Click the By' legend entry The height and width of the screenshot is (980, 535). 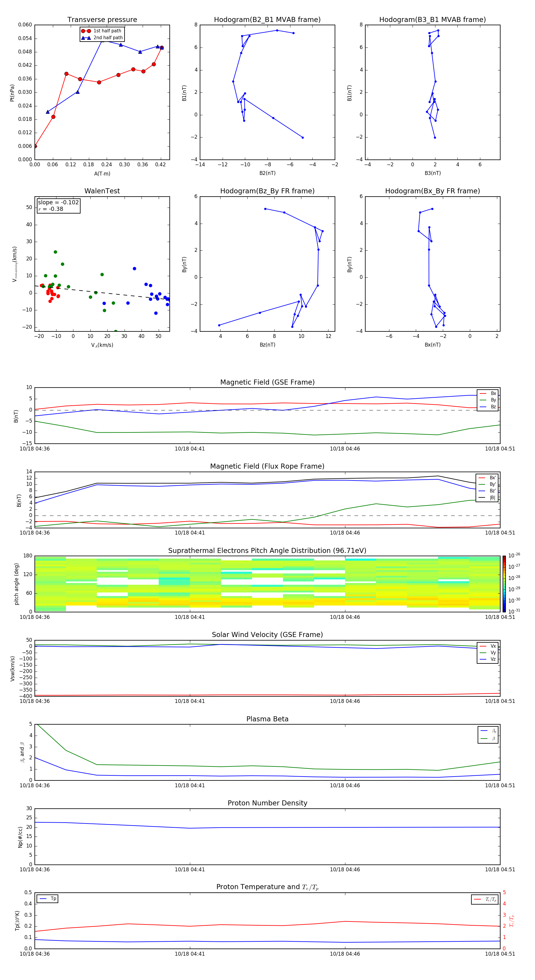tap(487, 484)
